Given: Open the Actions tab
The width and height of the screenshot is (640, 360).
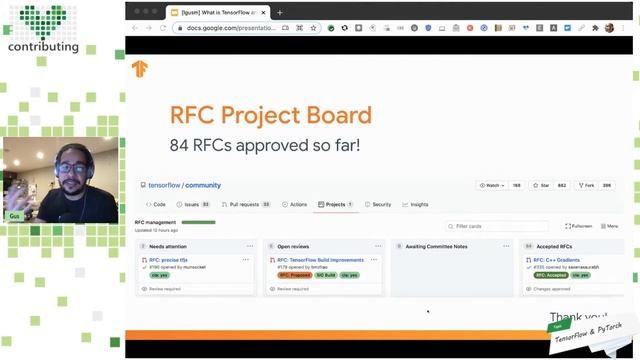Looking at the screenshot, I should (294, 204).
